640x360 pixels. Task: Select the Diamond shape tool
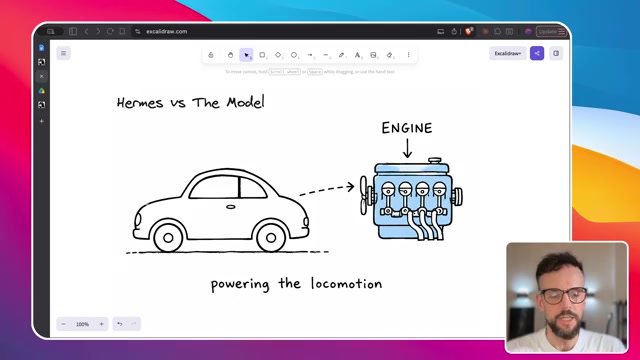tap(278, 55)
